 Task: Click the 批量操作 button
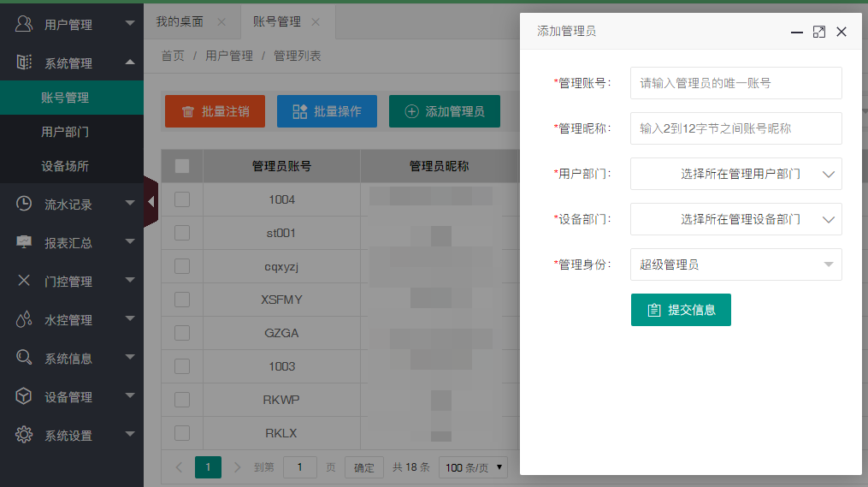(328, 111)
